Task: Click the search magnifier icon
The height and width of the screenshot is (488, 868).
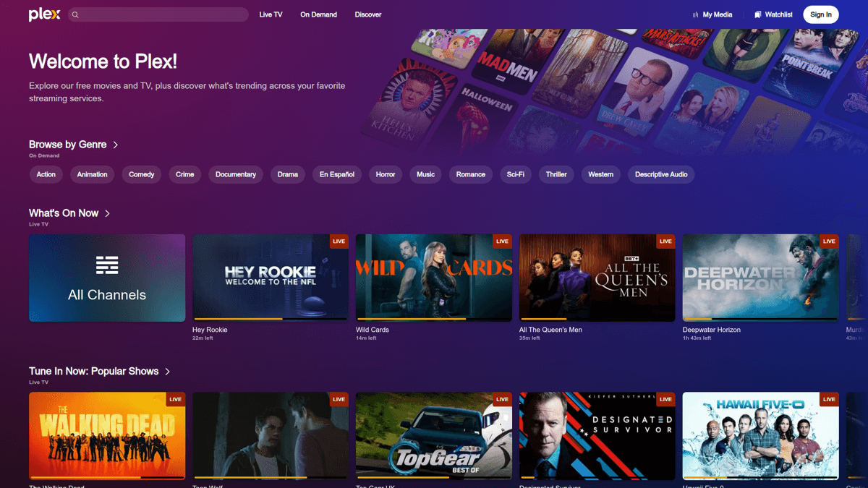Action: point(75,14)
